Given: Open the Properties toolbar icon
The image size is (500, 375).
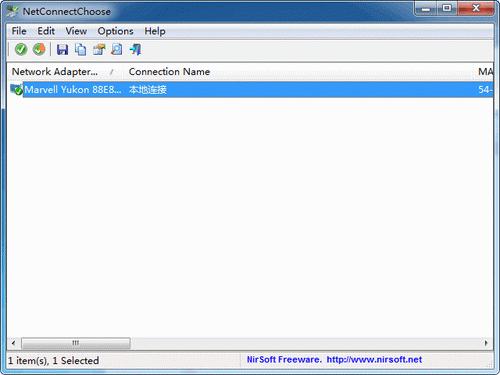Looking at the screenshot, I should click(99, 50).
